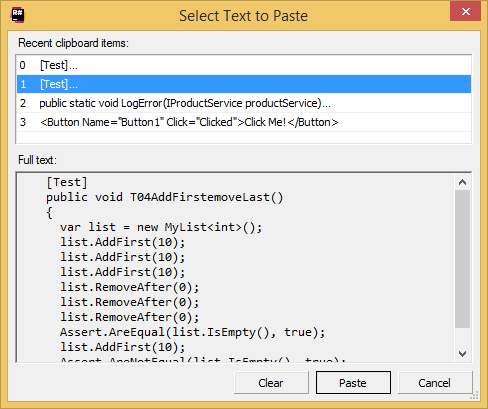Click the index number 3 in list
The height and width of the screenshot is (409, 488).
click(x=23, y=122)
